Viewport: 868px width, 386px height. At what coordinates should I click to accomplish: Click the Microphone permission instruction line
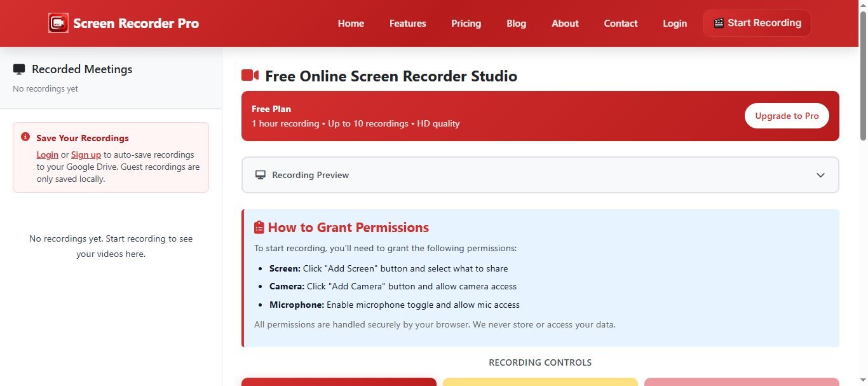395,305
